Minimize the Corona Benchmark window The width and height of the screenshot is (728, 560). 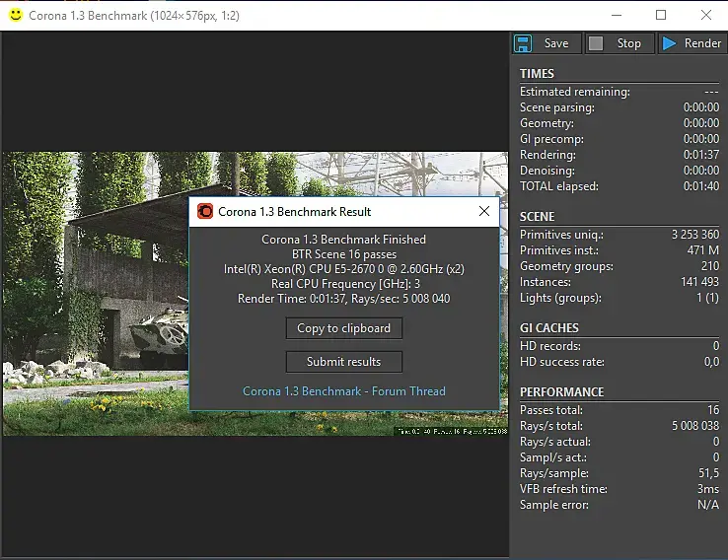coord(617,16)
